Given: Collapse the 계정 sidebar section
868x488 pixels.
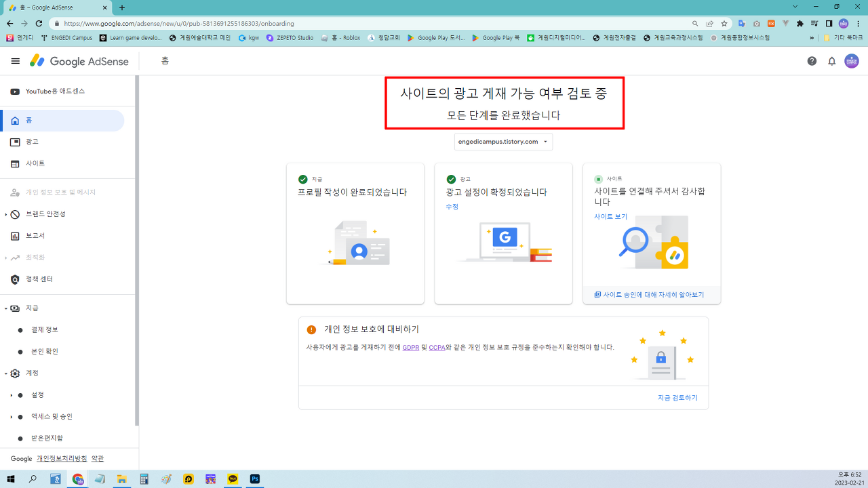Looking at the screenshot, I should [6, 373].
